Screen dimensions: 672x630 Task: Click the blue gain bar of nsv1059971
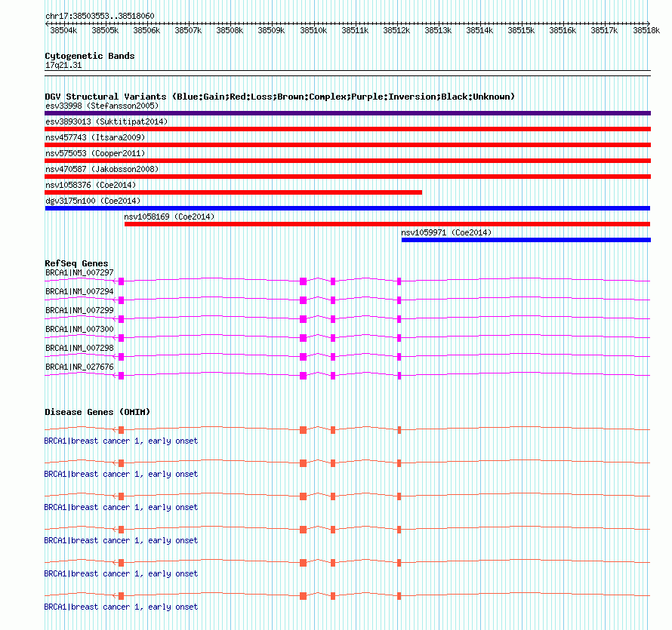[526, 240]
